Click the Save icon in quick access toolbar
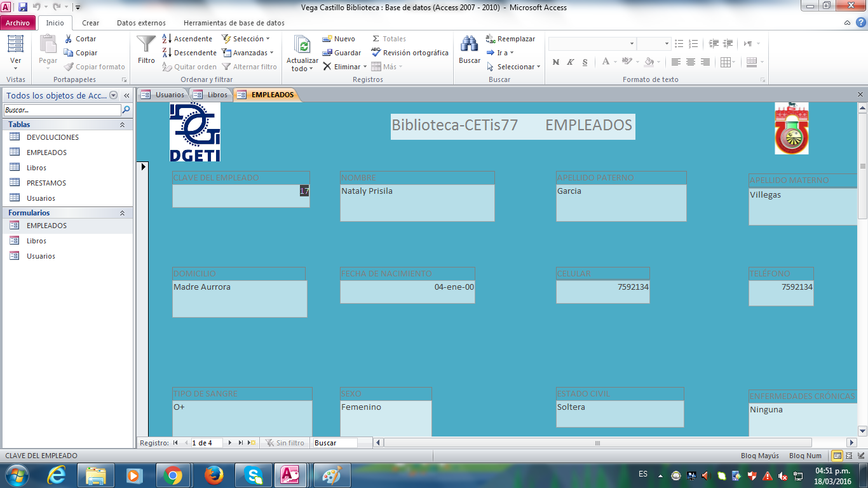The height and width of the screenshot is (488, 868). coord(23,7)
